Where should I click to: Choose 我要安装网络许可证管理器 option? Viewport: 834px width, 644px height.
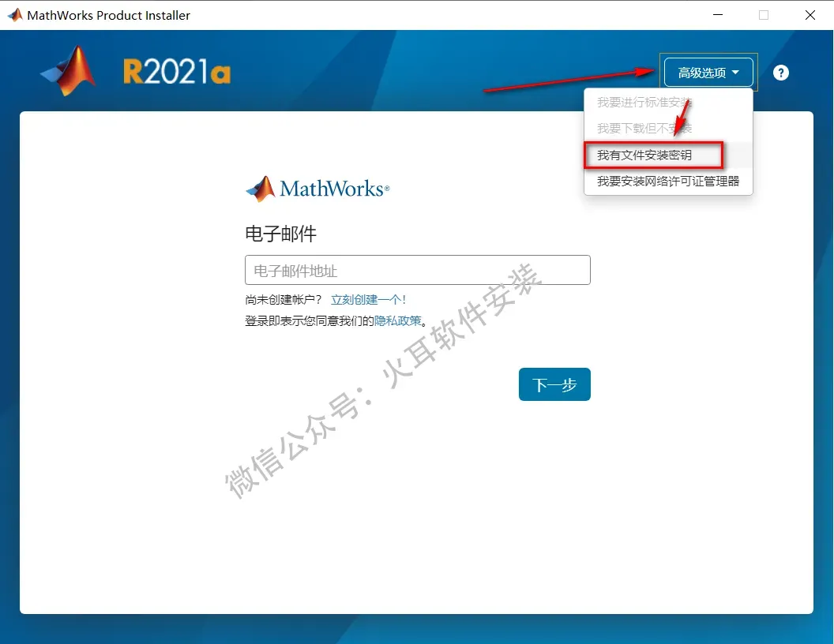668,182
